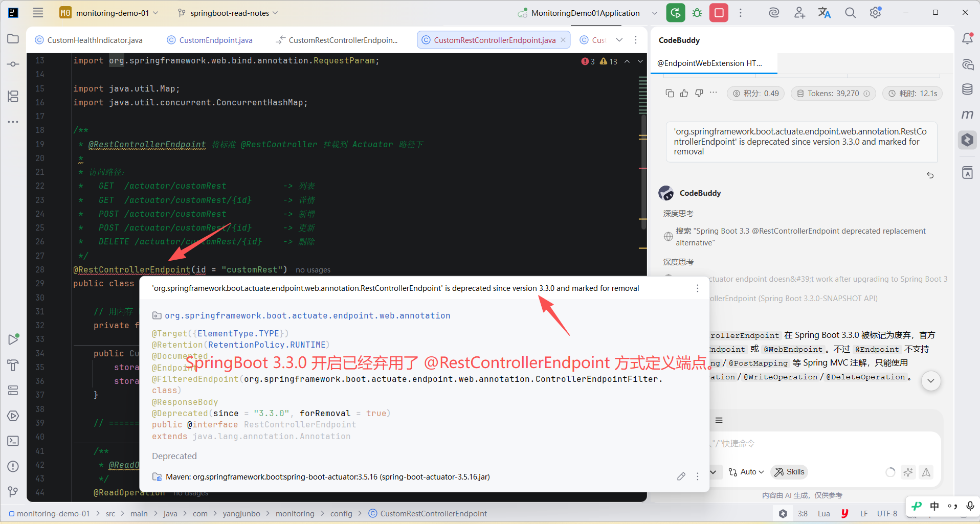Toggle the CodeBuddy tool window in right sidebar
This screenshot has height=524, width=980.
point(967,140)
